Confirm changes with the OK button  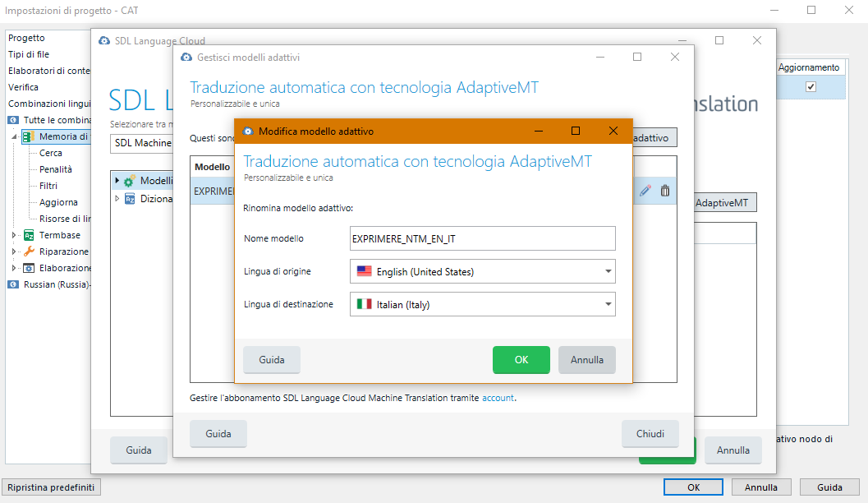(x=521, y=359)
